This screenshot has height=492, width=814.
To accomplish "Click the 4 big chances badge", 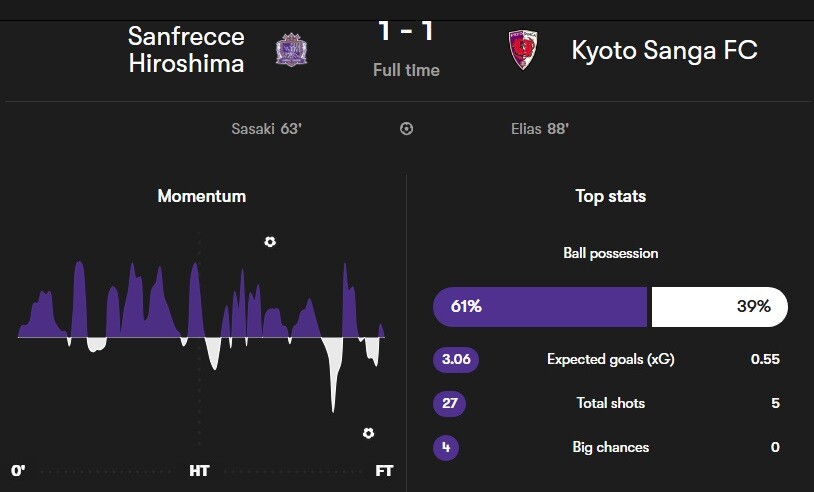I will [445, 447].
